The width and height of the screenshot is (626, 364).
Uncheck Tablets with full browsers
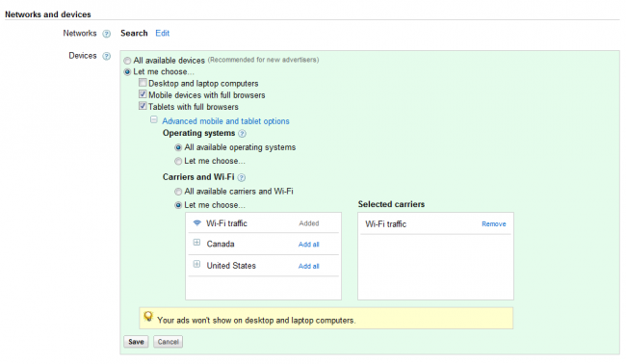[x=143, y=106]
